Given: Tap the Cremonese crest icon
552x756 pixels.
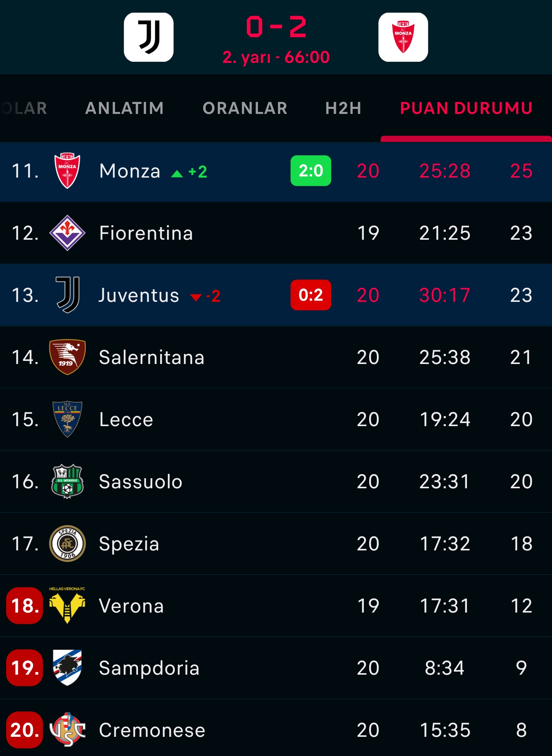Looking at the screenshot, I should [67, 730].
